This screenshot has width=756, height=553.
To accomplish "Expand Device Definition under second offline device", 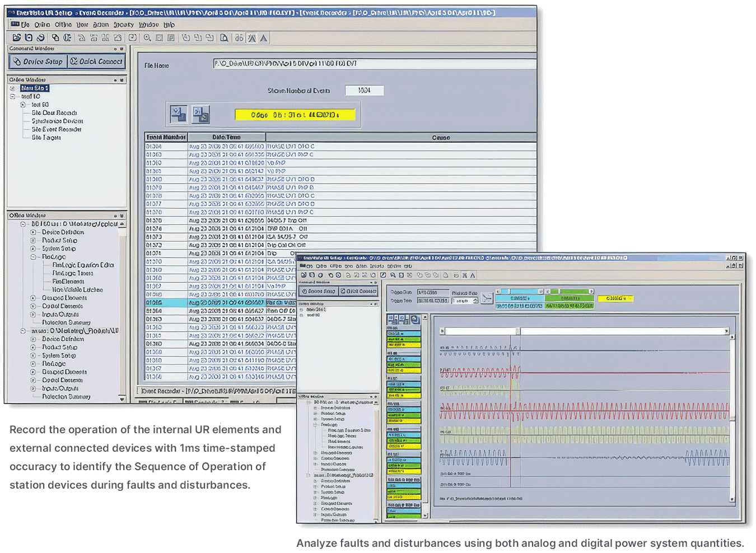I will click(x=33, y=339).
